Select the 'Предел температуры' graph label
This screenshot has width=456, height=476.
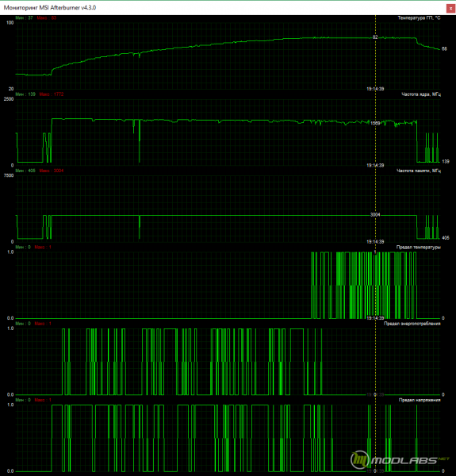(419, 248)
